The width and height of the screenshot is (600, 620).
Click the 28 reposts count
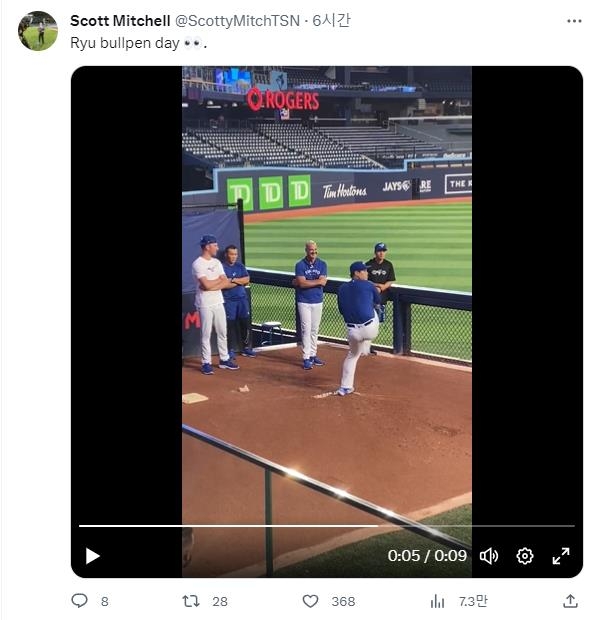[x=220, y=601]
